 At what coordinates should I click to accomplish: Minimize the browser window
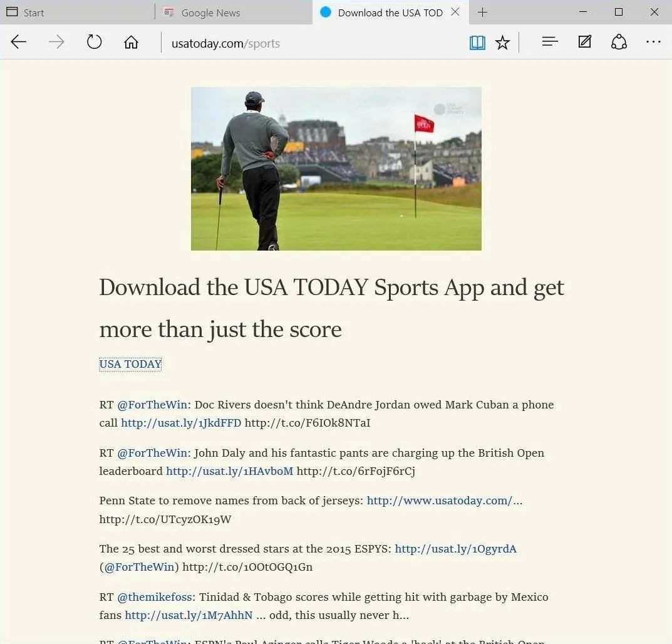point(583,12)
